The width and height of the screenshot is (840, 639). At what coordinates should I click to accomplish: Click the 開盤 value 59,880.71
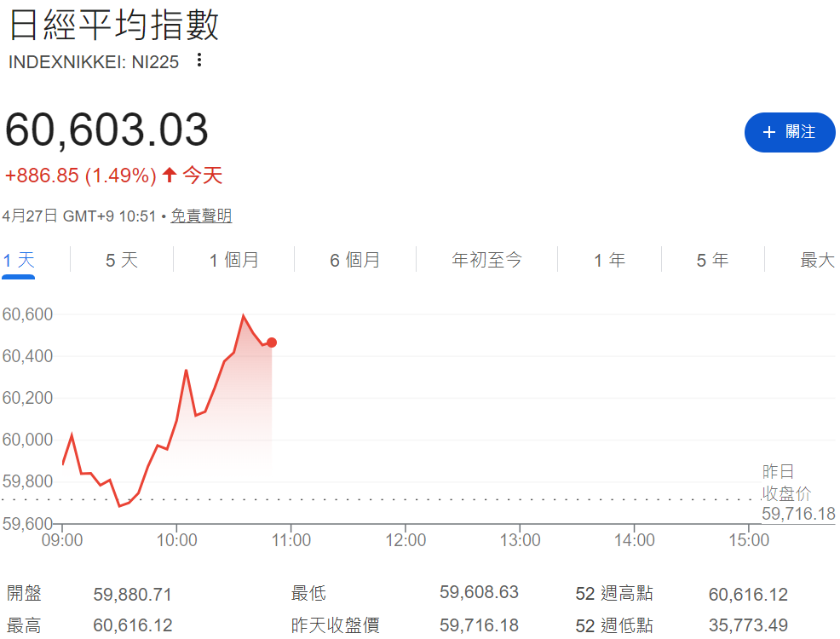(x=133, y=591)
